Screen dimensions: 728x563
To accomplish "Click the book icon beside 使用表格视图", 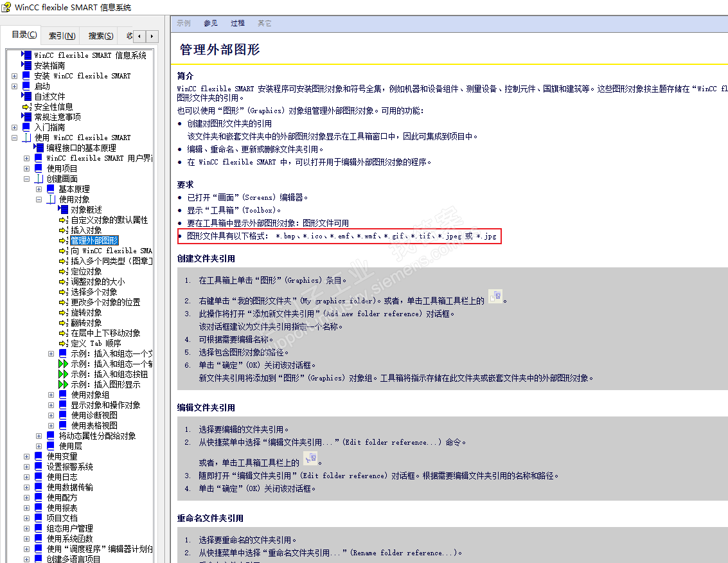I will (x=63, y=425).
